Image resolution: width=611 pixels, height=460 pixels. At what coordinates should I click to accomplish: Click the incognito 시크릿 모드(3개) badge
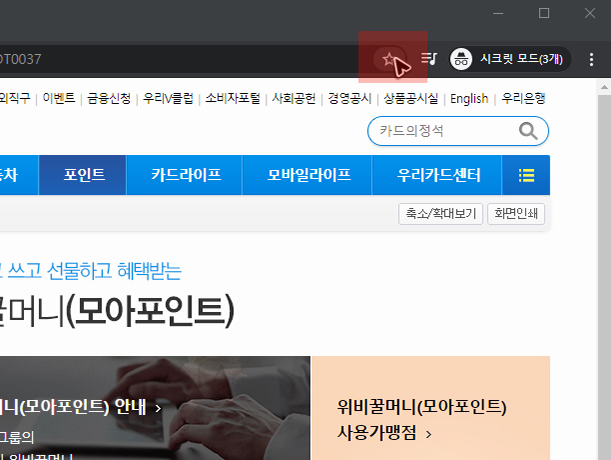point(510,59)
